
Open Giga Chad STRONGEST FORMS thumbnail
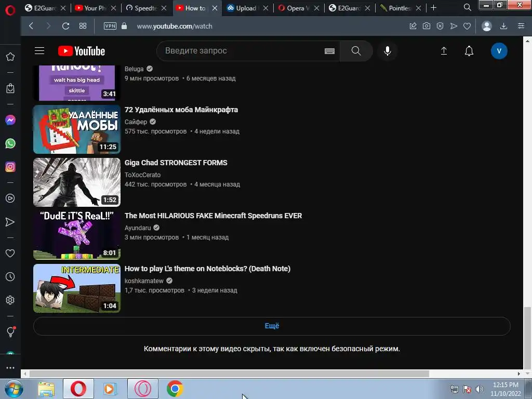pyautogui.click(x=77, y=182)
